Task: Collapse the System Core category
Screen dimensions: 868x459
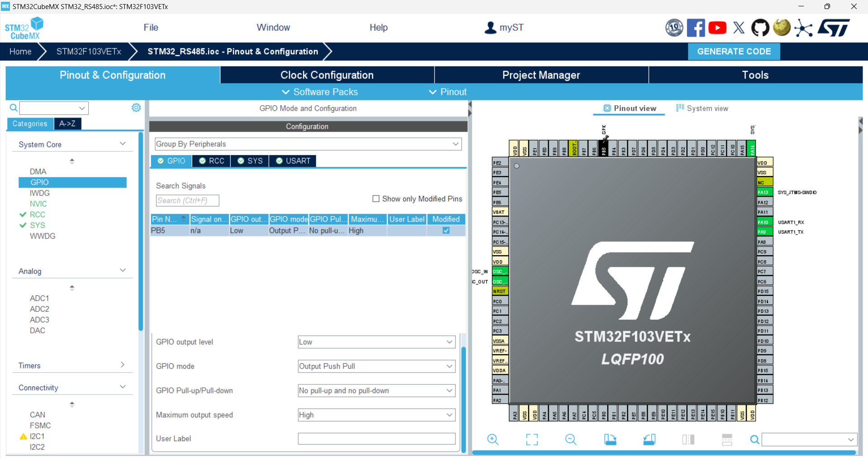Action: [x=123, y=143]
